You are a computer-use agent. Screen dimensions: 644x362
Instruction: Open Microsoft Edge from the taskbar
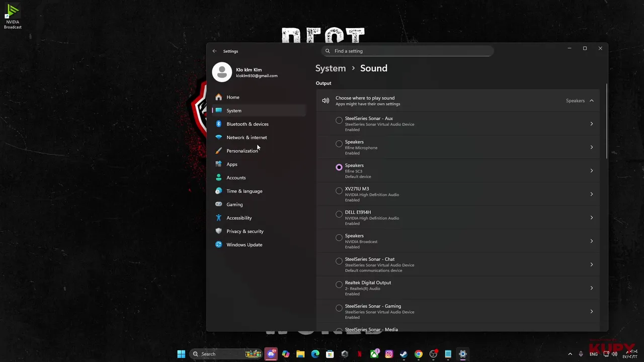315,354
